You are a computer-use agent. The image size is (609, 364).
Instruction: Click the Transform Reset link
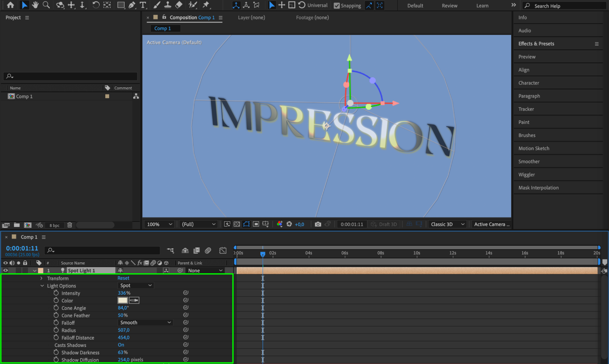tap(123, 278)
